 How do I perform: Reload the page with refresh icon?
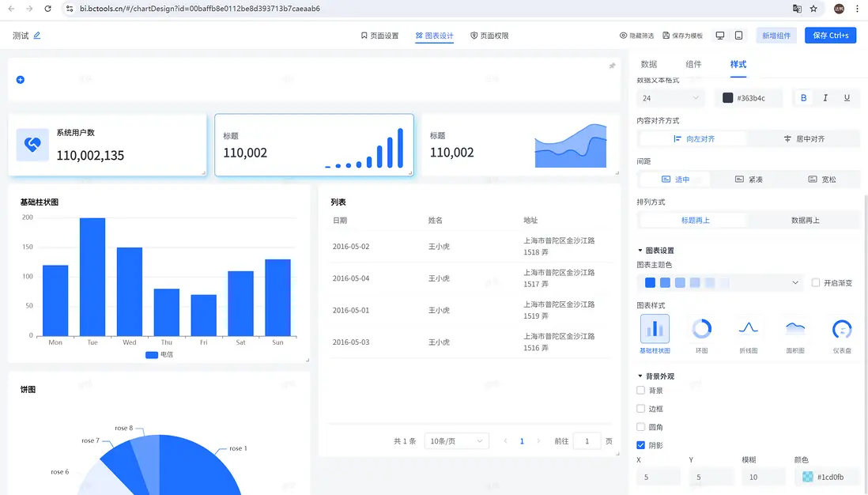click(47, 9)
